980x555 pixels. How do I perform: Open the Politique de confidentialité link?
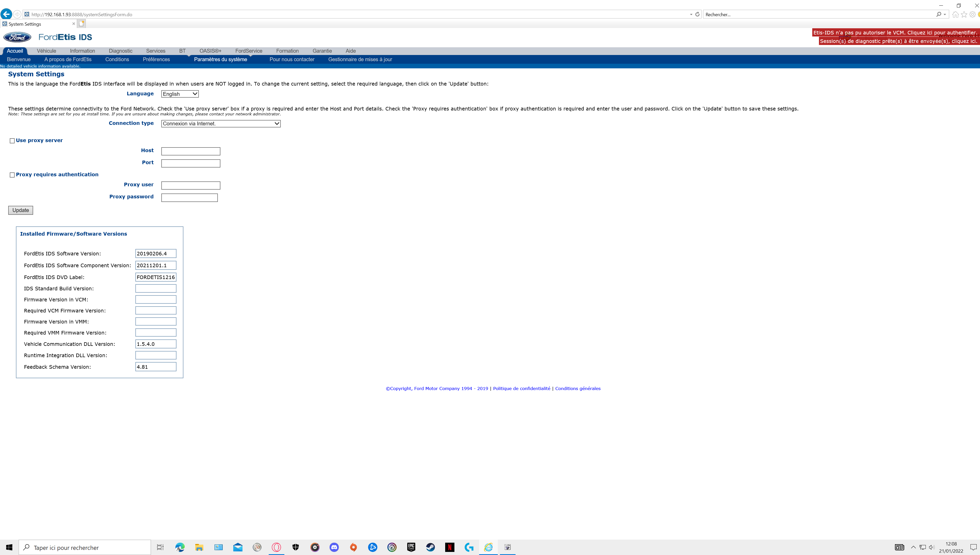pyautogui.click(x=521, y=388)
